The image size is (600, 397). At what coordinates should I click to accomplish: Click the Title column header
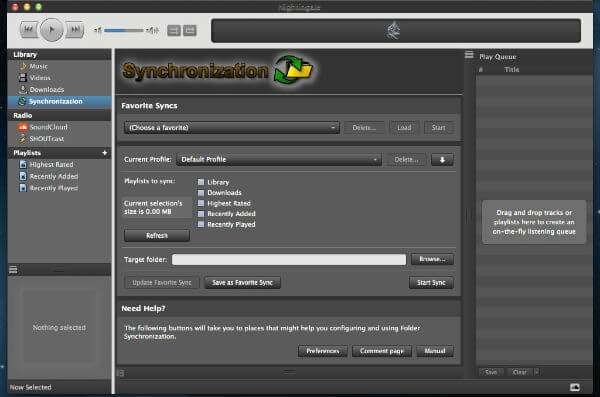[x=512, y=69]
